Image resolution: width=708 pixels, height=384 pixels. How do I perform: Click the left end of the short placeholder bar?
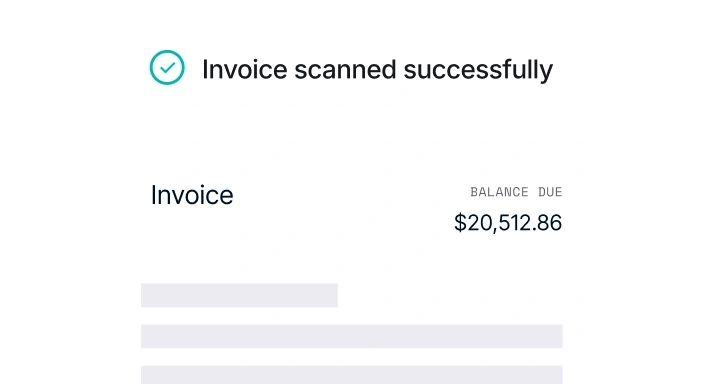coord(145,295)
